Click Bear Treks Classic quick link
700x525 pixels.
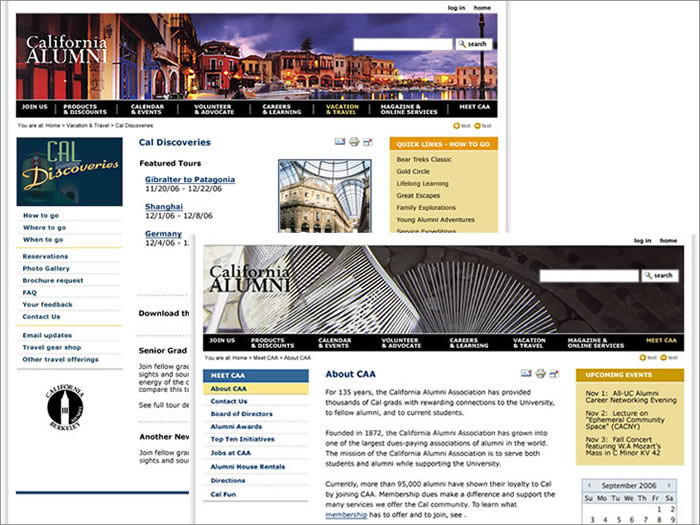424,159
